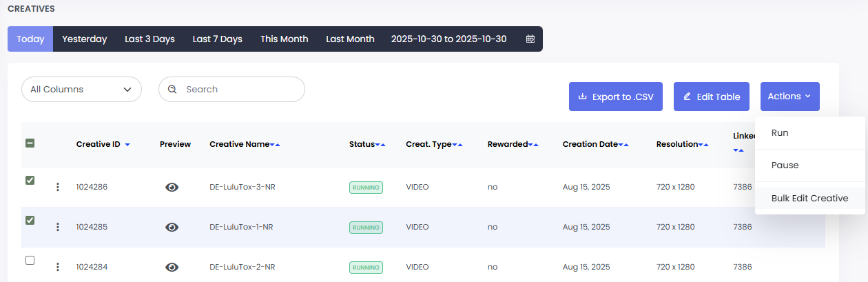
Task: Switch date range to Last 7 Days
Action: point(217,39)
